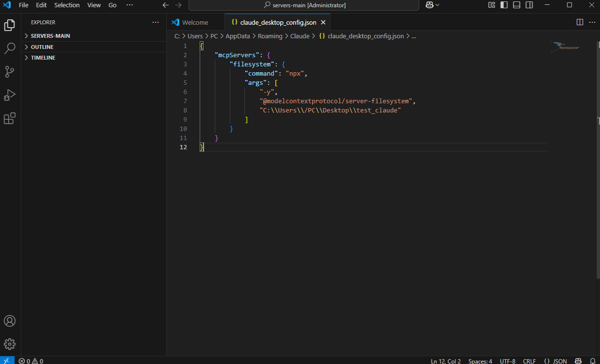Open the Run and Debug view
Viewport: 600px width, 364px height.
pos(10,95)
